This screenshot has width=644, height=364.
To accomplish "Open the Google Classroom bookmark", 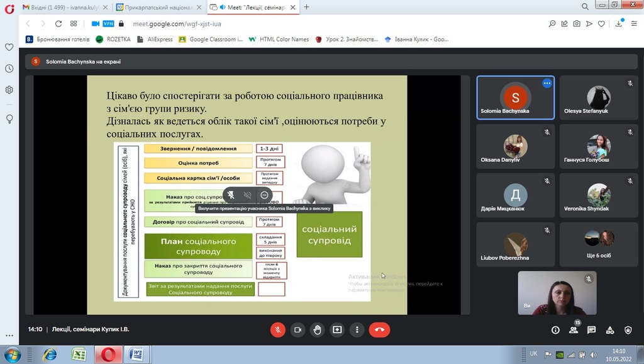I will pos(211,39).
